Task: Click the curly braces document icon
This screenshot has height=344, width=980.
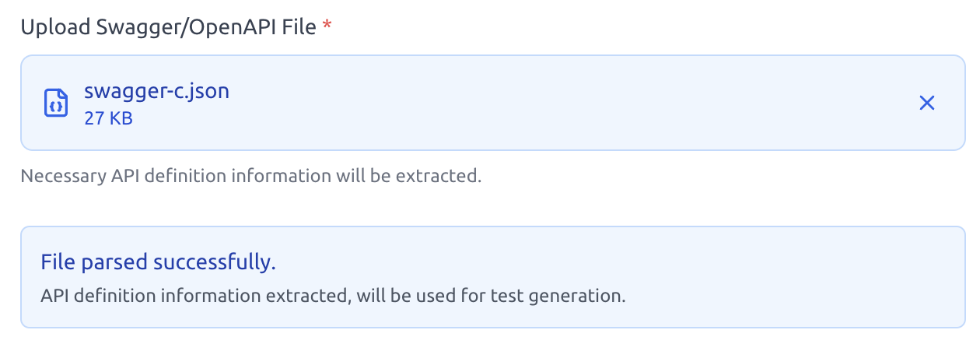Action: 55,103
